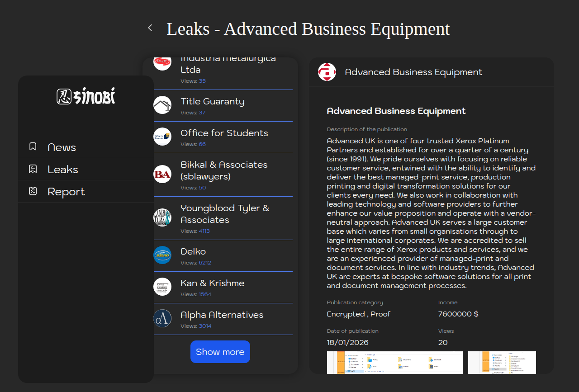The width and height of the screenshot is (579, 392).
Task: Click the Bikkal & Associates logo
Action: tap(162, 175)
